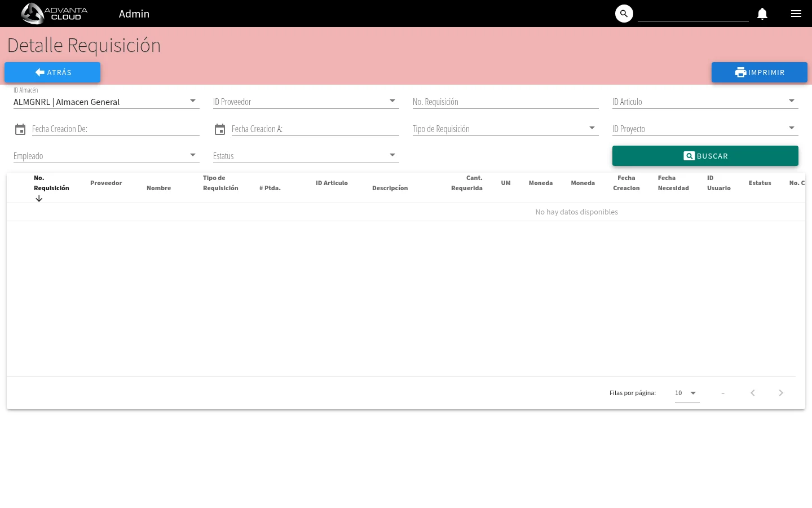Image resolution: width=812 pixels, height=508 pixels.
Task: Open notifications bell
Action: (762, 14)
